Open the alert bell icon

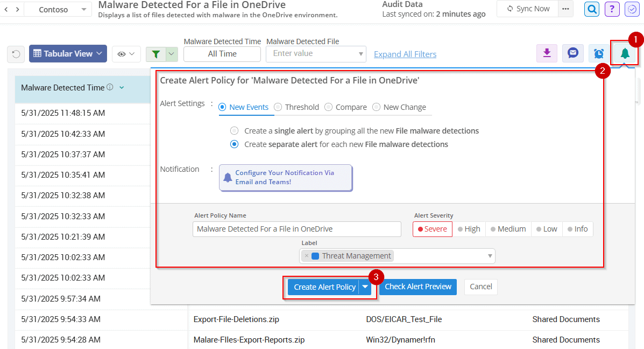[625, 53]
